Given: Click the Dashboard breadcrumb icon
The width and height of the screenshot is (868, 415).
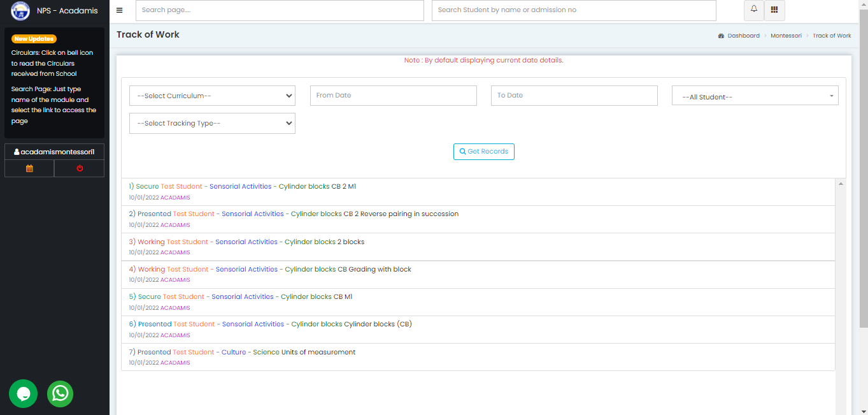Looking at the screenshot, I should coord(722,36).
